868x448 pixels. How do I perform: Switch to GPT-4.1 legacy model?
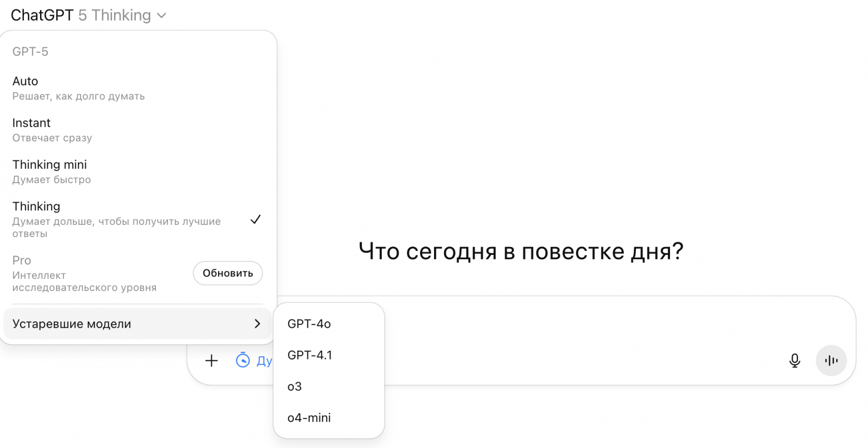point(309,355)
